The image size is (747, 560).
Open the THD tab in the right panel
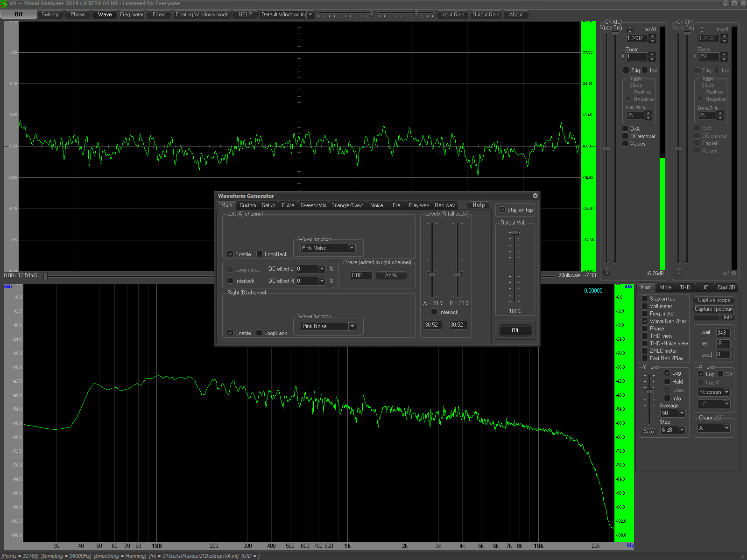[x=684, y=287]
